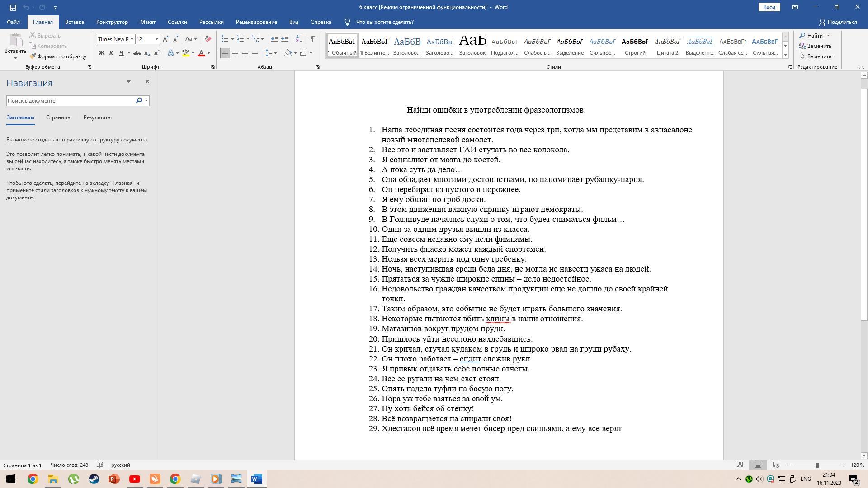Screen dimensions: 868x488
Task: Increase font size with the grow icon
Action: click(x=165, y=39)
